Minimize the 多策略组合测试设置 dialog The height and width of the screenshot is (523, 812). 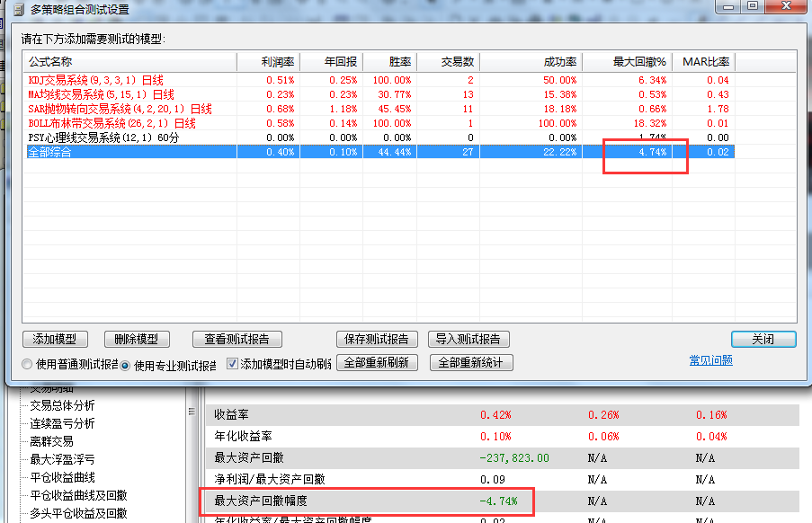(x=728, y=5)
